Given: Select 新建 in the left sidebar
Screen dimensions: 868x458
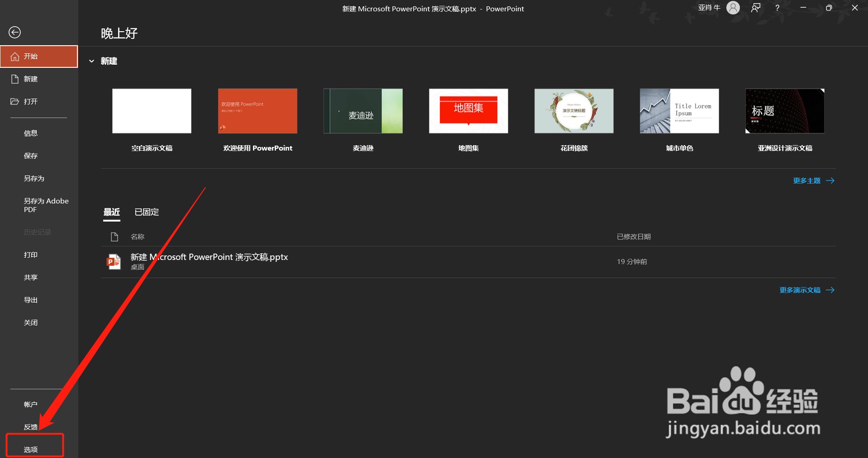Looking at the screenshot, I should coord(39,79).
